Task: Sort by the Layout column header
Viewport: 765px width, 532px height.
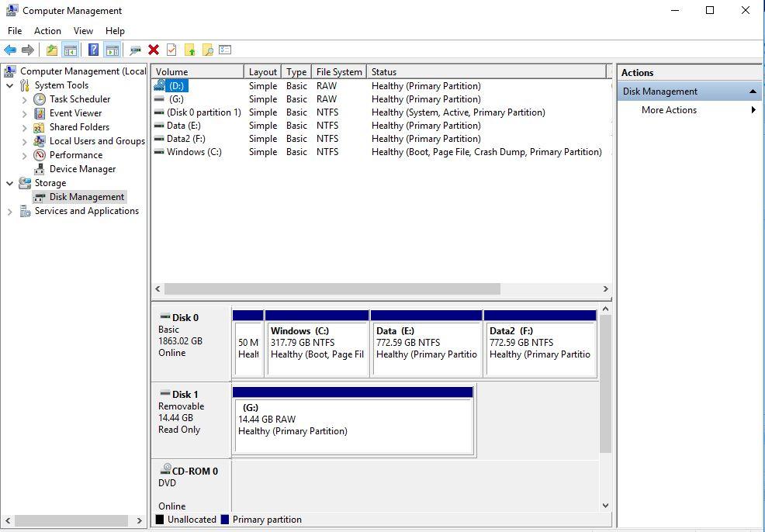Action: (262, 71)
